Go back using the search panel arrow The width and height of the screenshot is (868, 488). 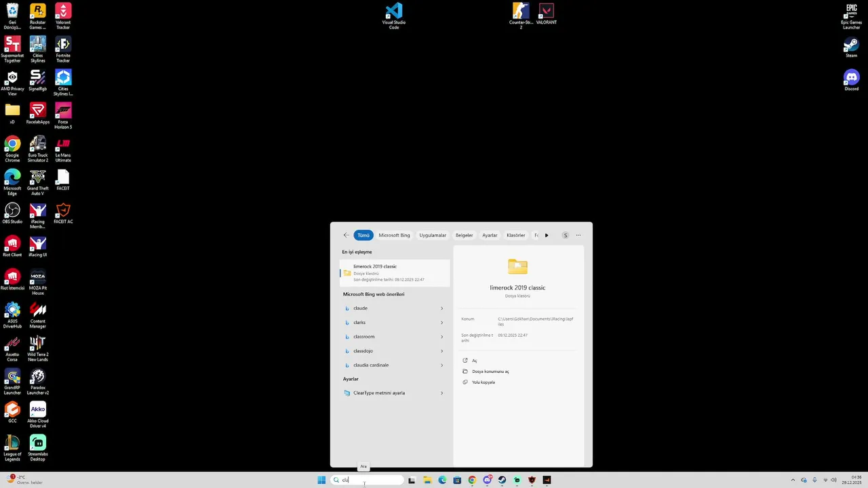(x=347, y=235)
